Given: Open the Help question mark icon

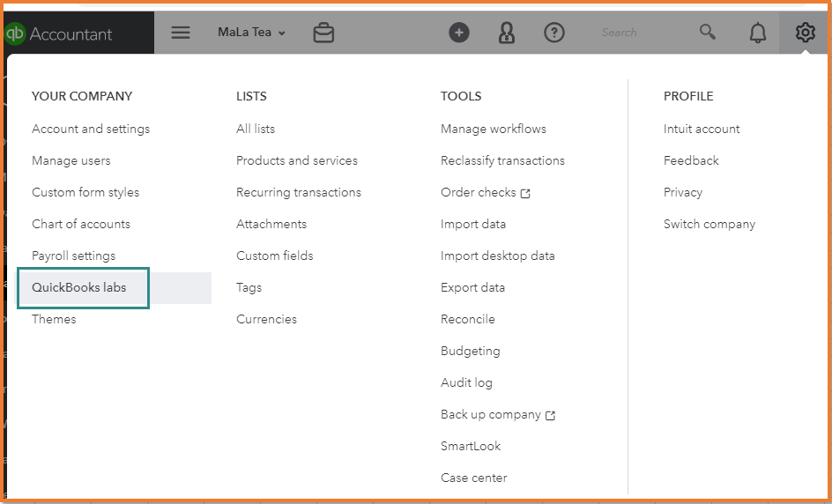Looking at the screenshot, I should tap(553, 33).
